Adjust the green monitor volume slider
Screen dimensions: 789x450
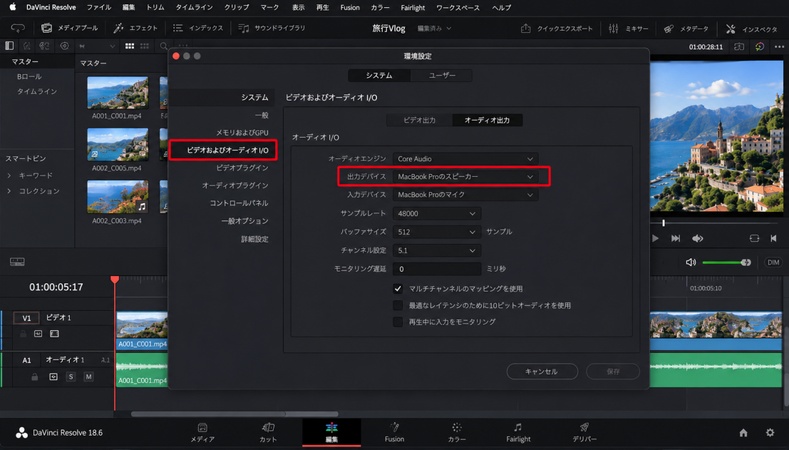tap(726, 262)
